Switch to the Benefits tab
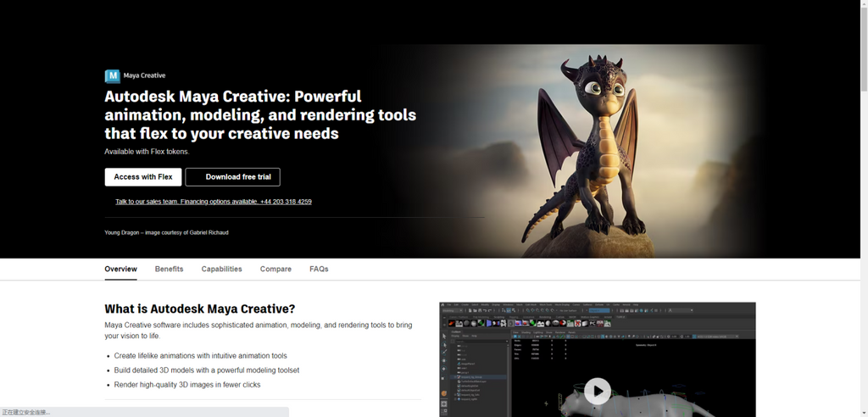Screen dimensions: 868x417 coord(169,270)
